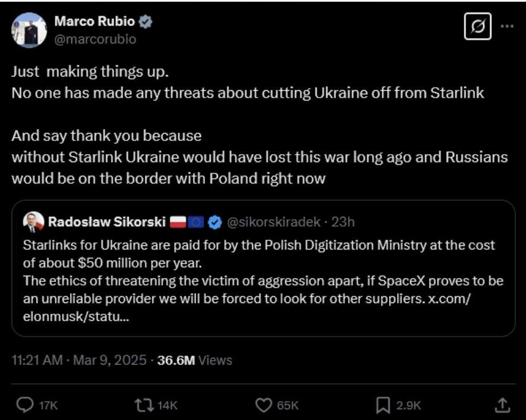The width and height of the screenshot is (526, 420).
Task: Click the 23h quoted tweet timestamp
Action: tap(344, 223)
